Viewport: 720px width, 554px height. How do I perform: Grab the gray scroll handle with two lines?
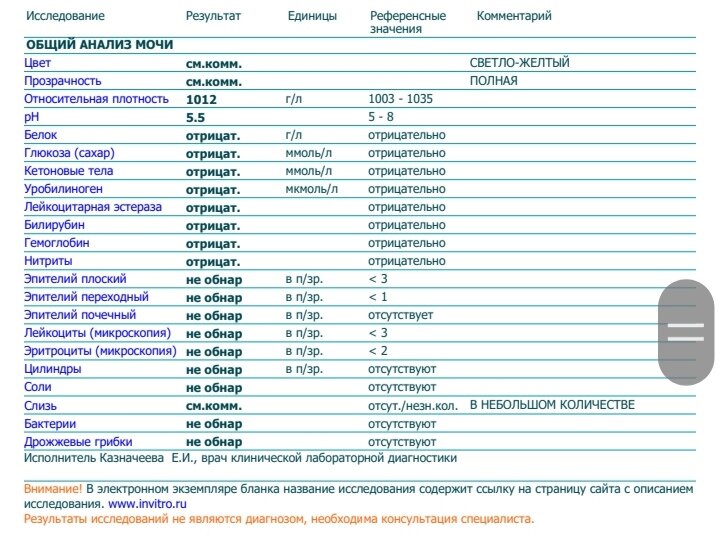pos(686,332)
